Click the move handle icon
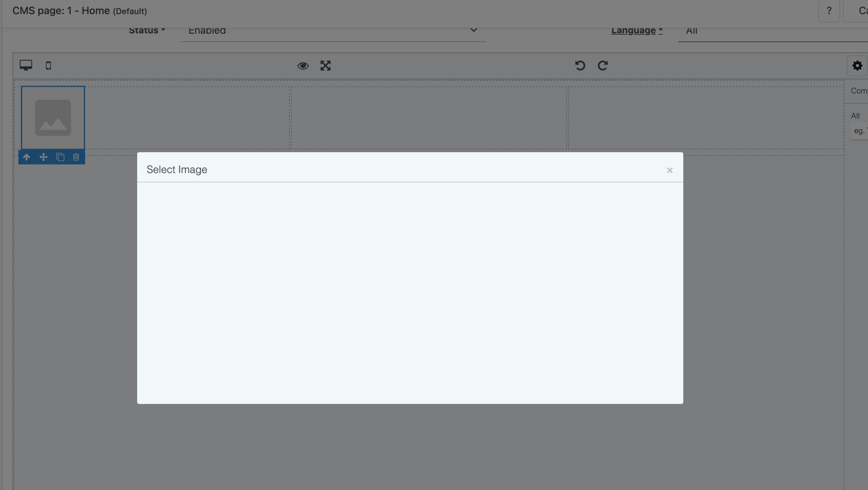This screenshot has height=490, width=868. click(43, 157)
